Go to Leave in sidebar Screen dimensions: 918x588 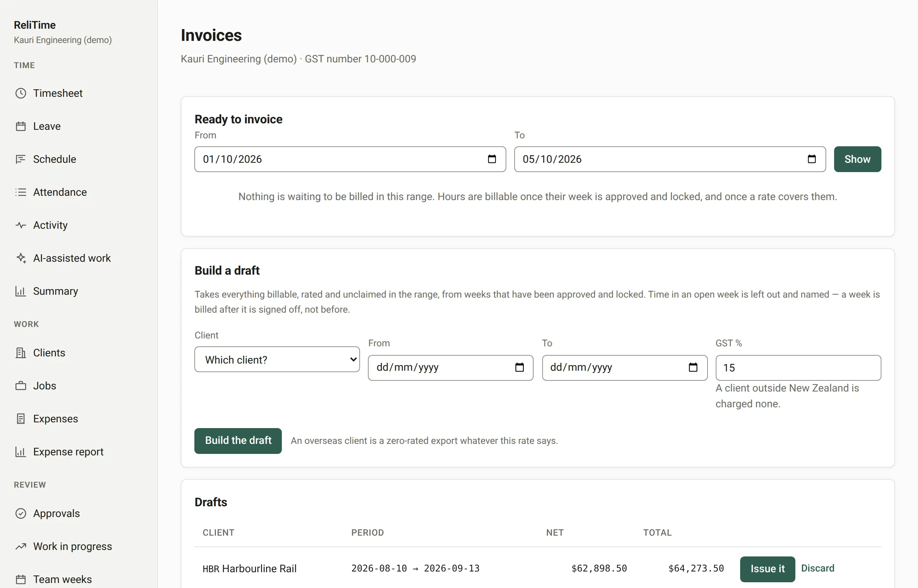(47, 126)
